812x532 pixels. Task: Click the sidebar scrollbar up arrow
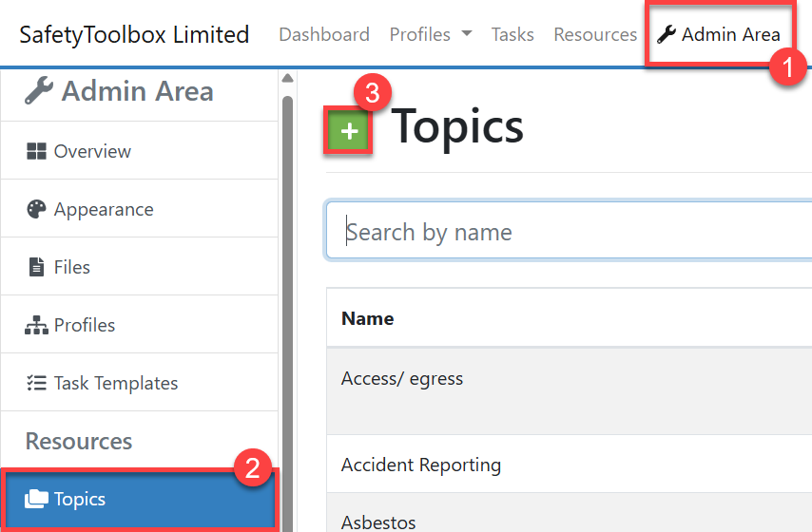pyautogui.click(x=287, y=78)
